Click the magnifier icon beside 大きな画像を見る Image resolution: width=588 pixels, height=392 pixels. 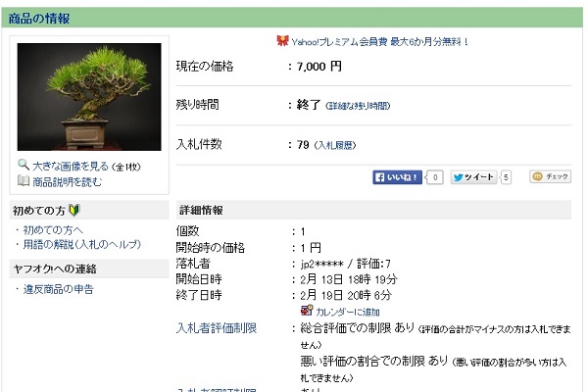(x=24, y=165)
